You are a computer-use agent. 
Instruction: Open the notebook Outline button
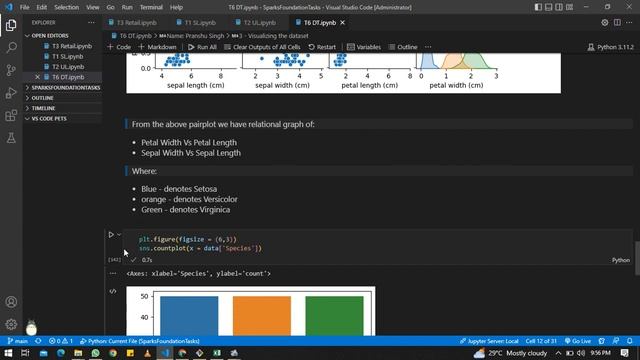pyautogui.click(x=403, y=47)
